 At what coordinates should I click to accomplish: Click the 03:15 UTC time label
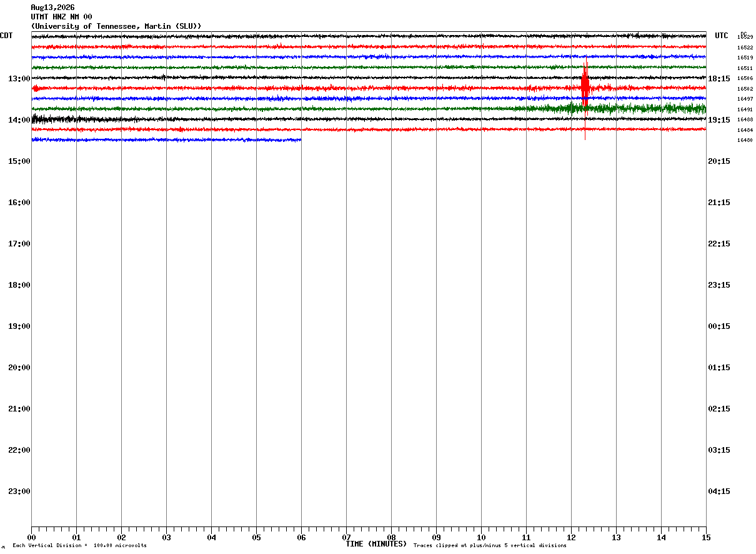(719, 450)
